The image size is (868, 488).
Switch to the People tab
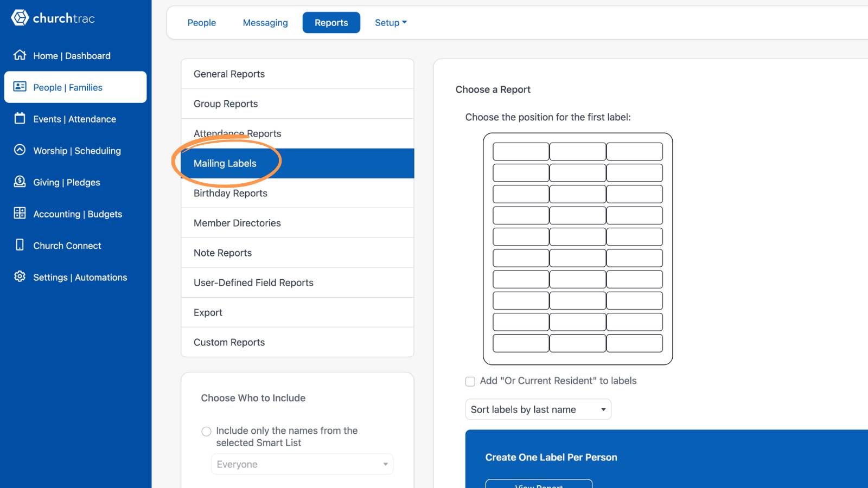[202, 23]
